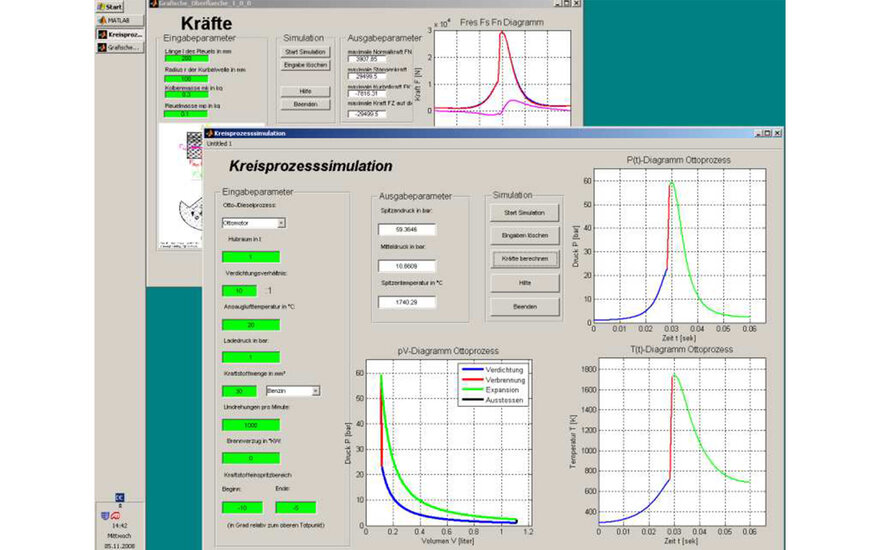Click the maximale Normalkraft FN output field
880x550 pixels.
point(367,59)
